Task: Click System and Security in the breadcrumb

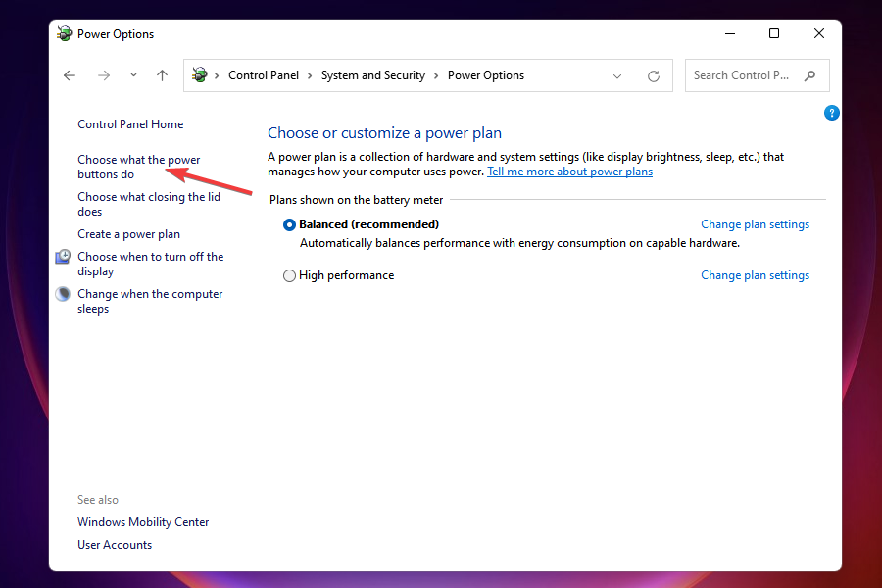Action: [x=373, y=75]
